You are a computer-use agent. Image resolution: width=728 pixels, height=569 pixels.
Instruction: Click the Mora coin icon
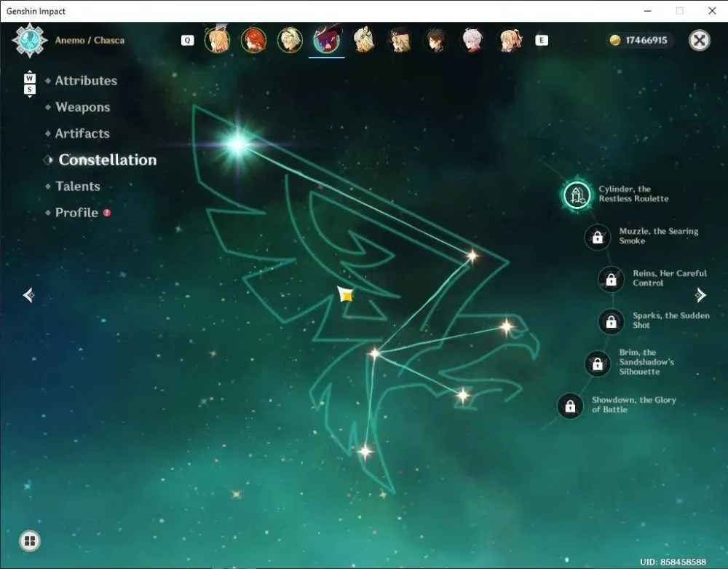point(615,40)
